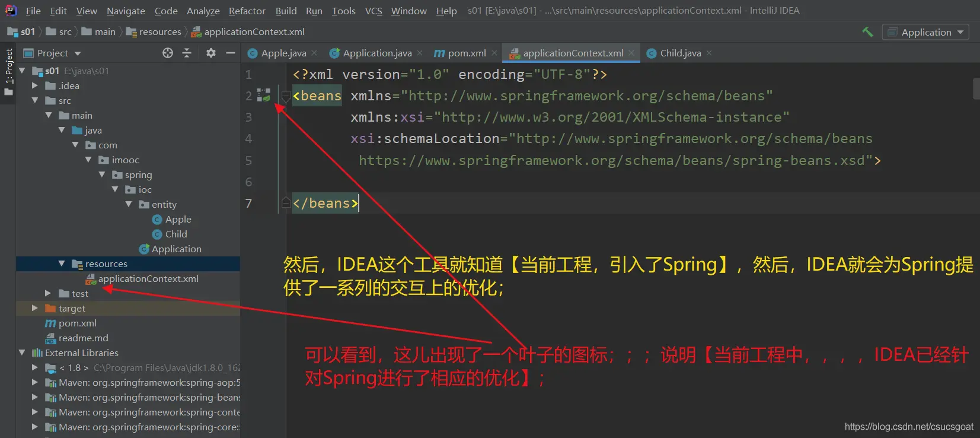Collapse the resources folder arrow
The height and width of the screenshot is (438, 980).
point(62,264)
